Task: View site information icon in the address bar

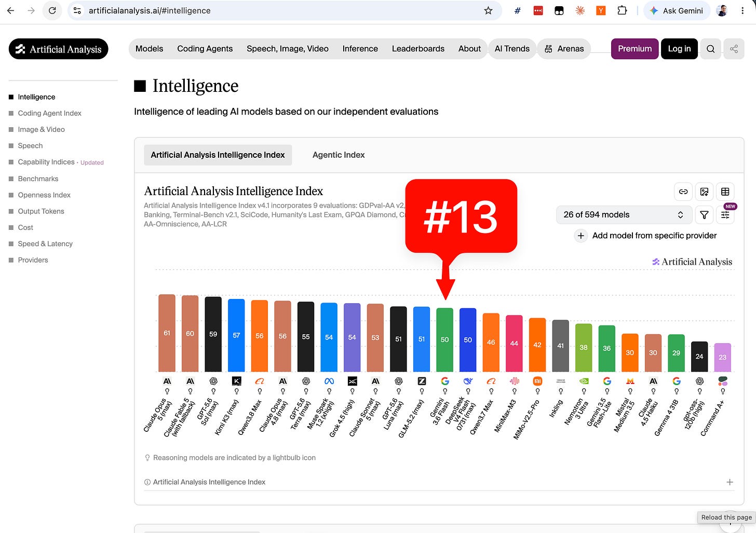Action: (x=77, y=10)
